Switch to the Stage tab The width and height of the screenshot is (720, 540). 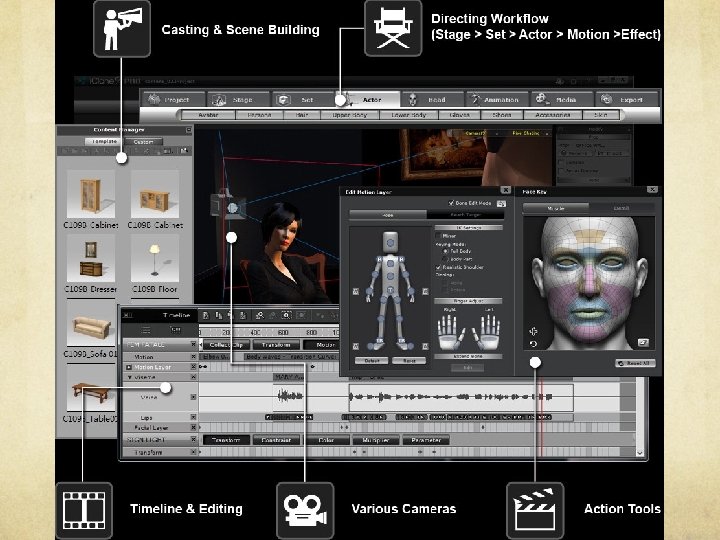click(241, 99)
